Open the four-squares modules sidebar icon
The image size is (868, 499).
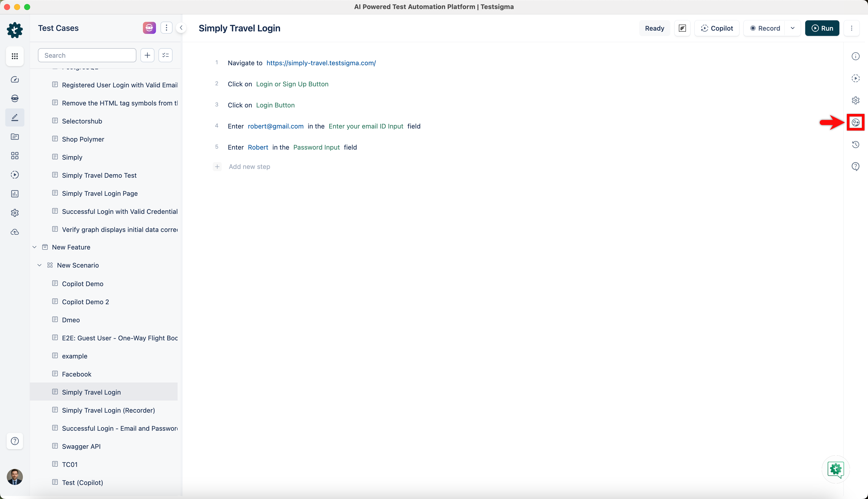click(15, 156)
